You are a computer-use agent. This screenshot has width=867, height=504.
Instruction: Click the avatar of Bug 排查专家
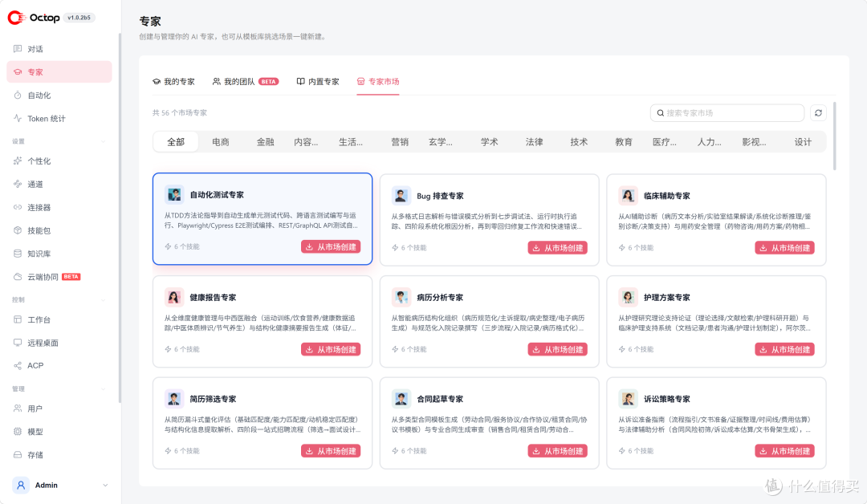pos(401,196)
